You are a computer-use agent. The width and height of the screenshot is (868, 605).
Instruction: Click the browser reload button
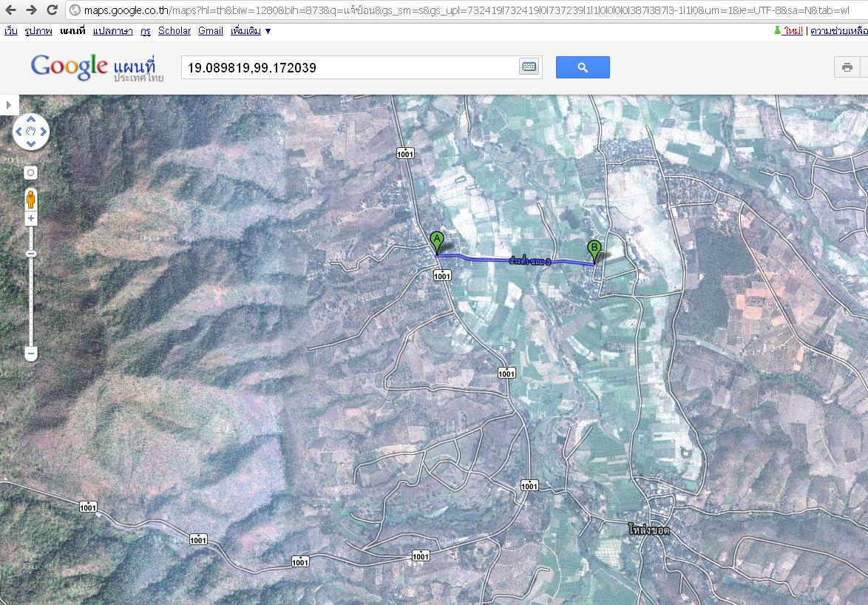pyautogui.click(x=52, y=10)
